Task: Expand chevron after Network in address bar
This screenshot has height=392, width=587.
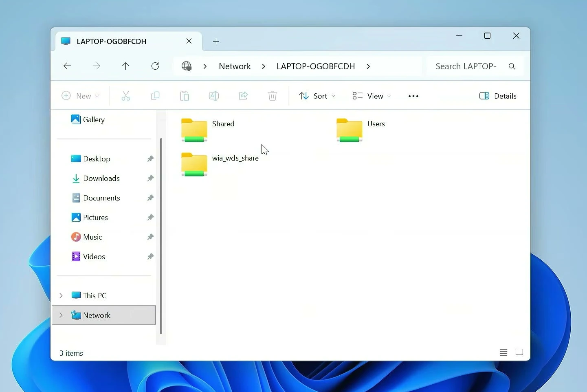Action: [x=264, y=66]
